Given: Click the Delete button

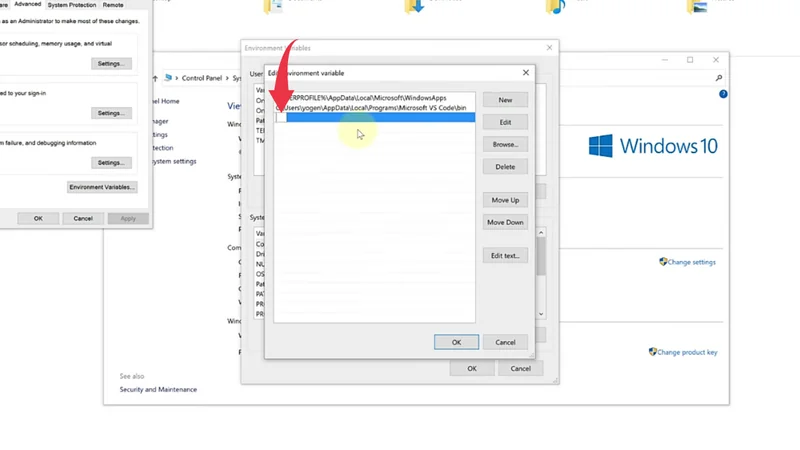Looking at the screenshot, I should 505,167.
